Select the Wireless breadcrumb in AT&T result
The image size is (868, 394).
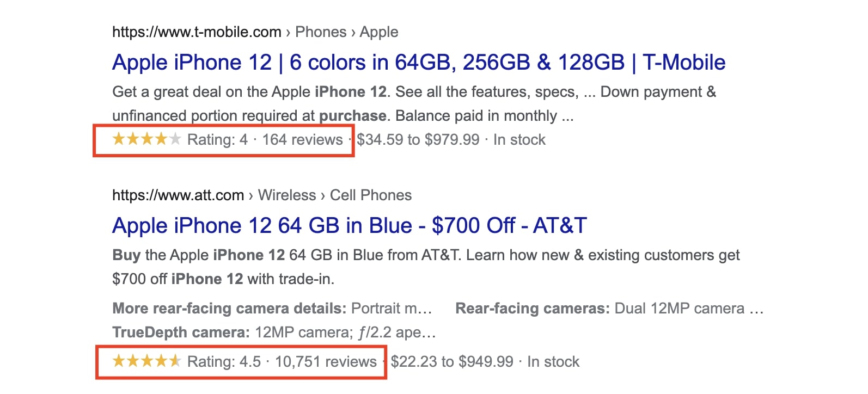pyautogui.click(x=287, y=195)
